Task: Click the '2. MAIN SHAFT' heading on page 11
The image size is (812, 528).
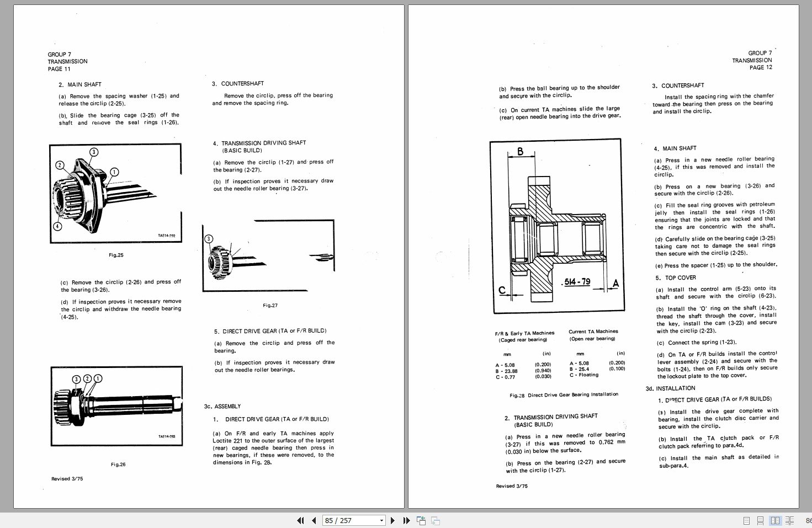Action: [x=80, y=85]
